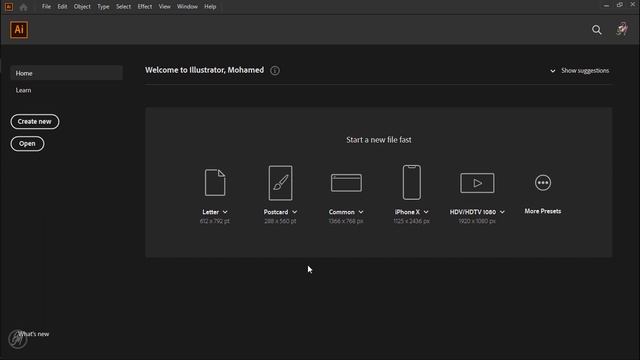Expand the Common preset dropdown arrow
640x360 pixels.
(x=361, y=212)
